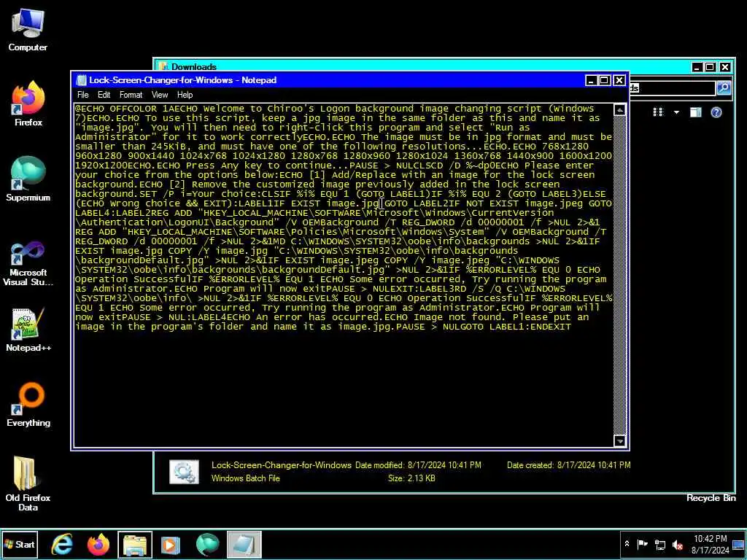Image resolution: width=747 pixels, height=560 pixels.
Task: Click the Size: 2.13 KB value
Action: tap(411, 478)
